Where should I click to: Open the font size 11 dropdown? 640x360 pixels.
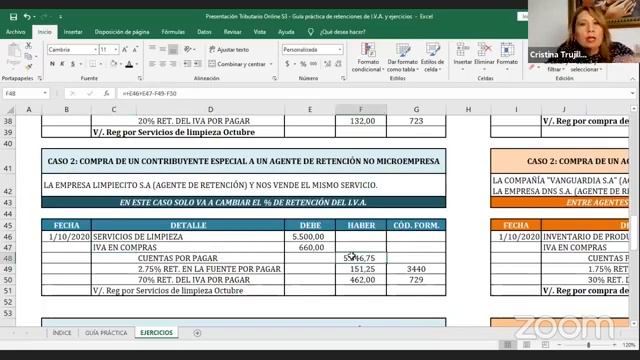[x=116, y=50]
